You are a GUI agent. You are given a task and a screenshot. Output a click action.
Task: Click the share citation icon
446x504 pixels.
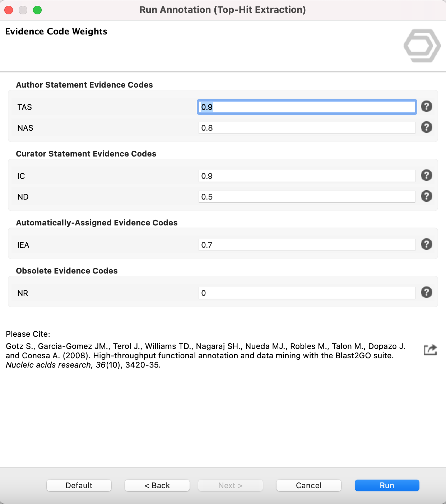(430, 350)
